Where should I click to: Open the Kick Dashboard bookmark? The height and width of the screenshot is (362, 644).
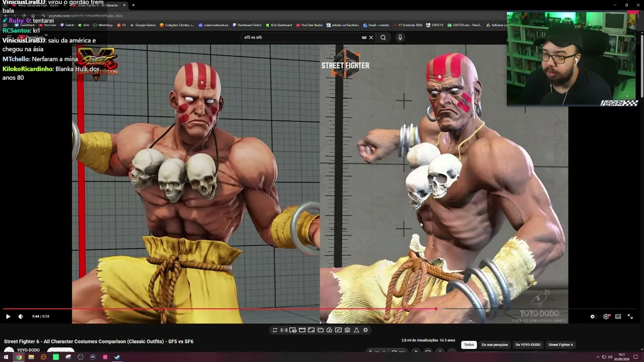coord(279,25)
